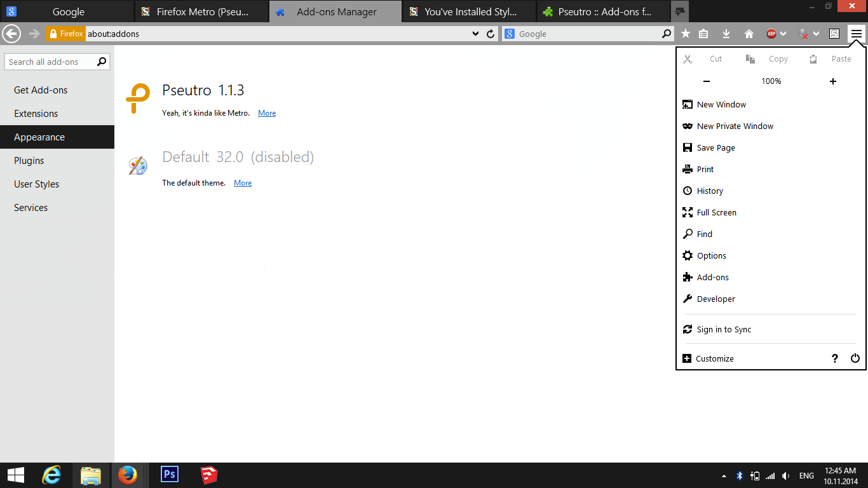The image size is (868, 488).
Task: Choose Add-ons in the menu panel
Action: pyautogui.click(x=771, y=277)
